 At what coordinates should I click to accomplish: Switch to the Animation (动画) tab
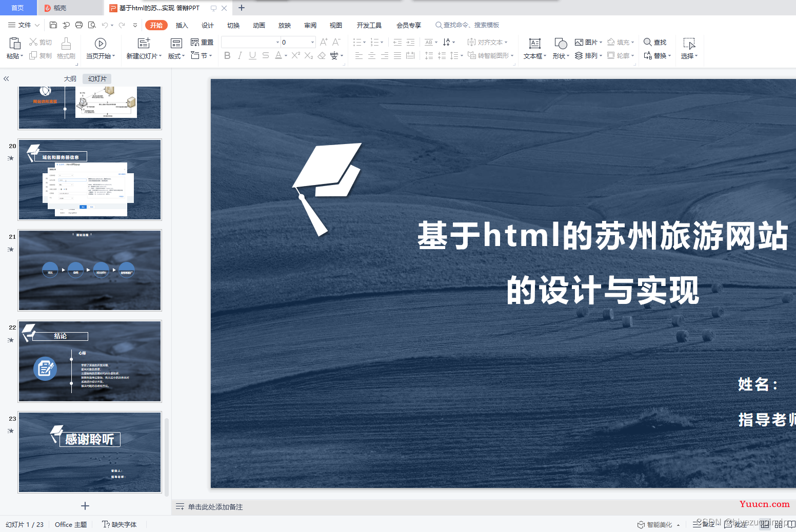(259, 25)
